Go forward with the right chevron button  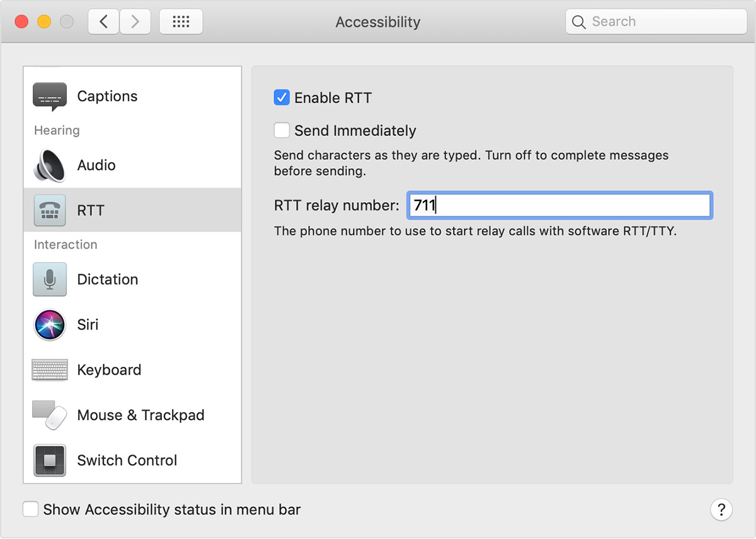(x=135, y=22)
